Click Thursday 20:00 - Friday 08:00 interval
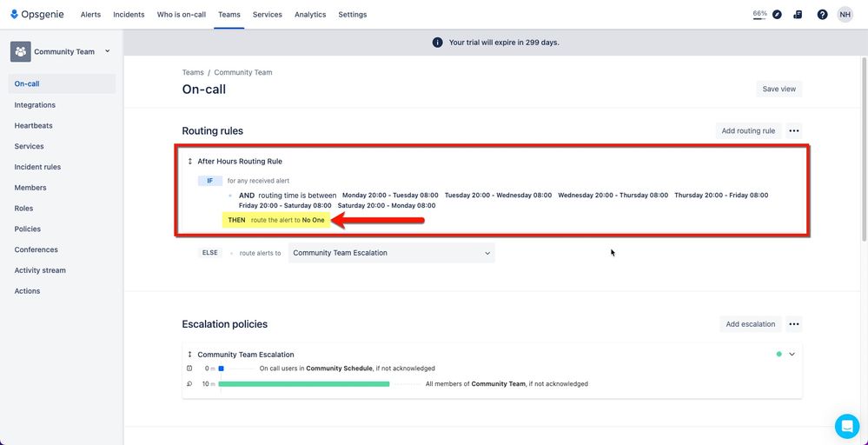868x445 pixels. click(x=721, y=196)
